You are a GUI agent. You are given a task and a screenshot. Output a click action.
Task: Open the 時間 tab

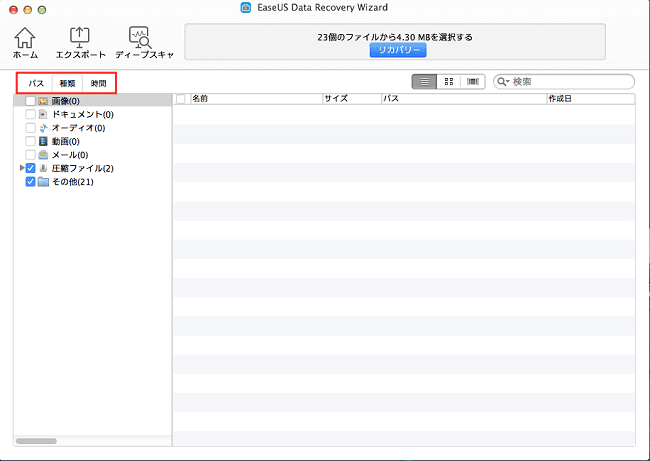pos(98,83)
